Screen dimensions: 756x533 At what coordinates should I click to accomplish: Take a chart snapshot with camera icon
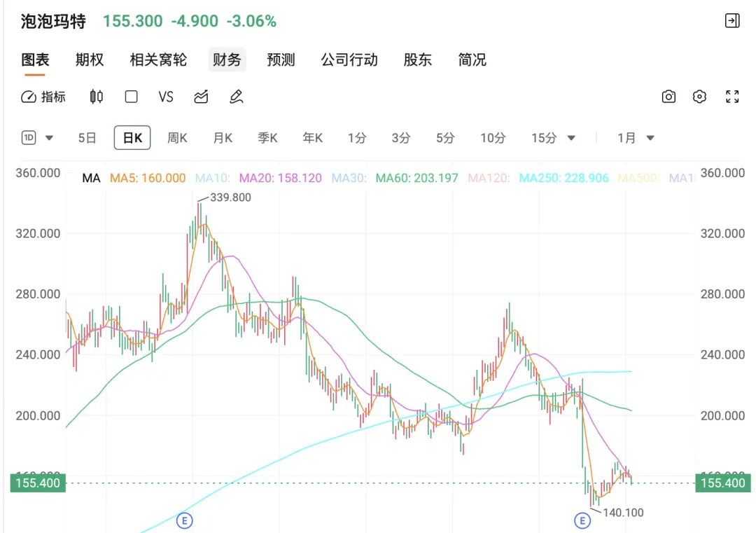668,97
